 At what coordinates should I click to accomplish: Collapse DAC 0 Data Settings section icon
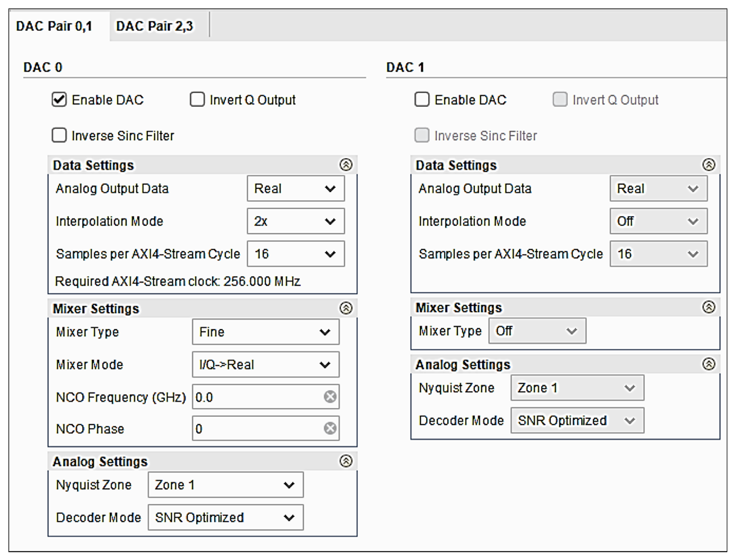(x=345, y=165)
